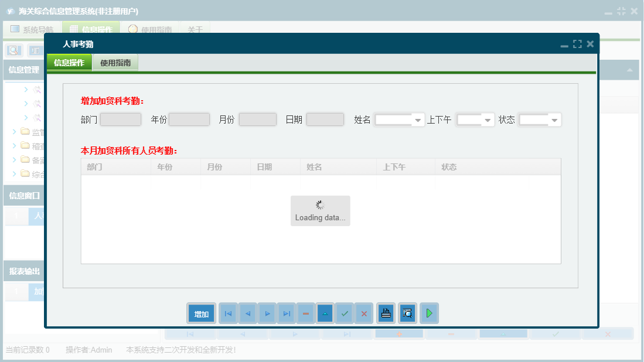This screenshot has width=644, height=362.
Task: Click the green play arrow icon
Action: [429, 313]
